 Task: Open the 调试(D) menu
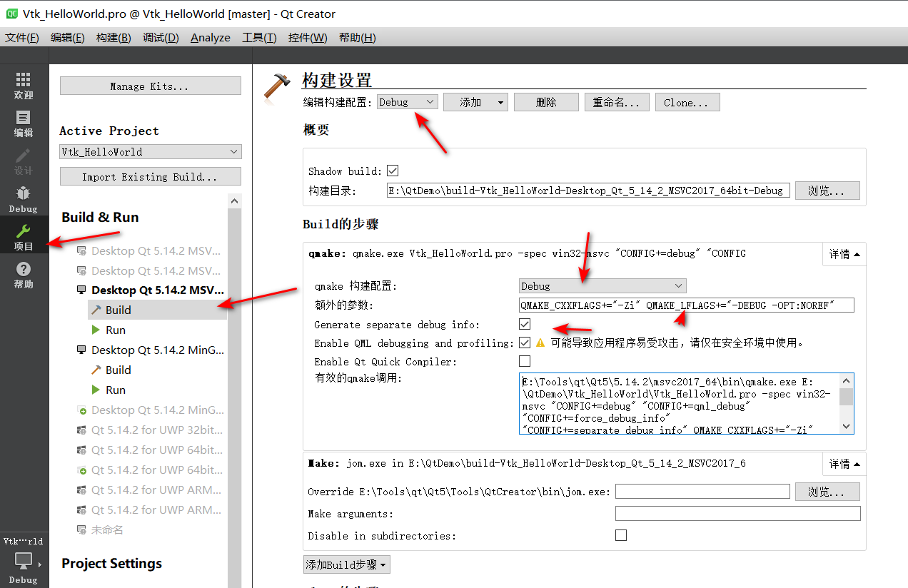[161, 37]
